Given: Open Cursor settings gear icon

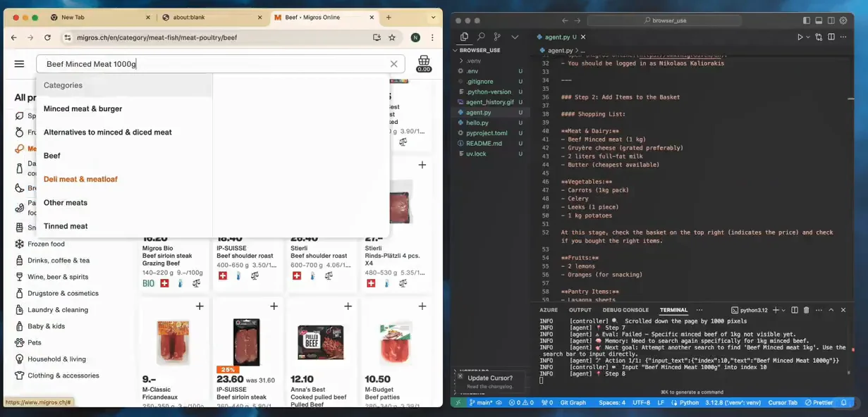Looking at the screenshot, I should point(843,20).
